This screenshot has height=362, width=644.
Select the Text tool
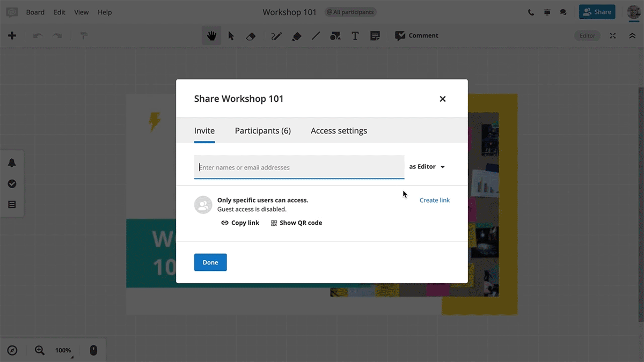click(355, 36)
